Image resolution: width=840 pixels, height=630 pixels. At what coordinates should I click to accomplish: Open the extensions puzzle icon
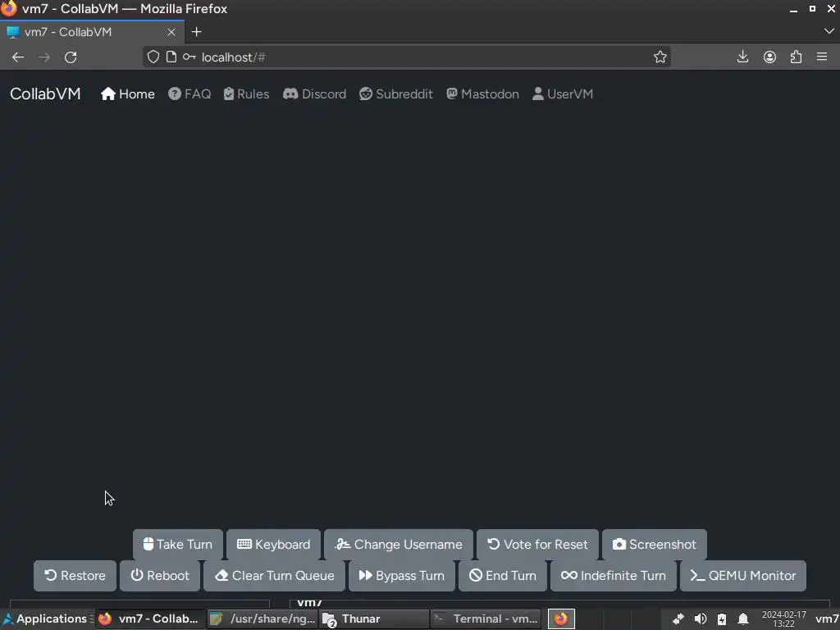tap(796, 57)
